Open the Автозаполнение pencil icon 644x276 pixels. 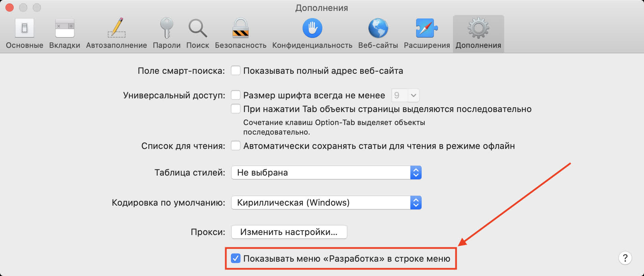click(117, 28)
